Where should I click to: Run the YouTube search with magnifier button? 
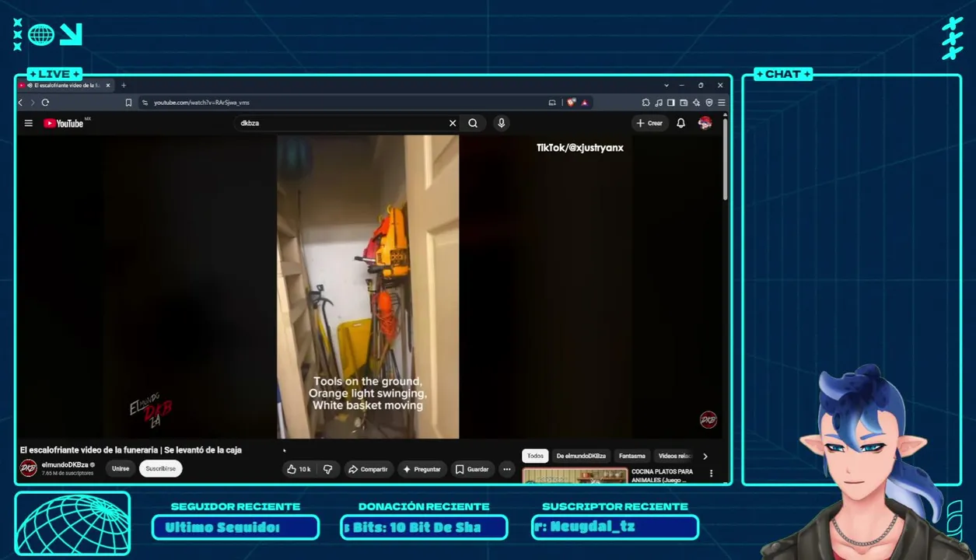(x=473, y=123)
